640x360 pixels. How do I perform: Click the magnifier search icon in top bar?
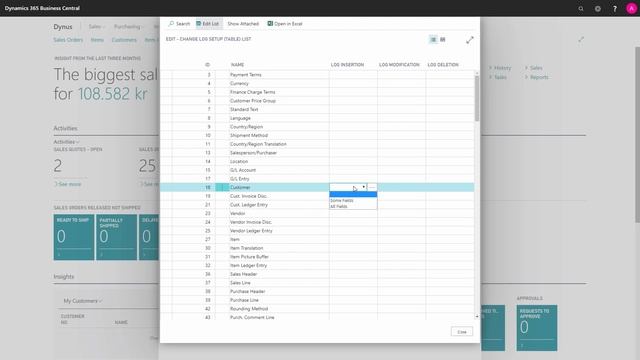pyautogui.click(x=581, y=9)
